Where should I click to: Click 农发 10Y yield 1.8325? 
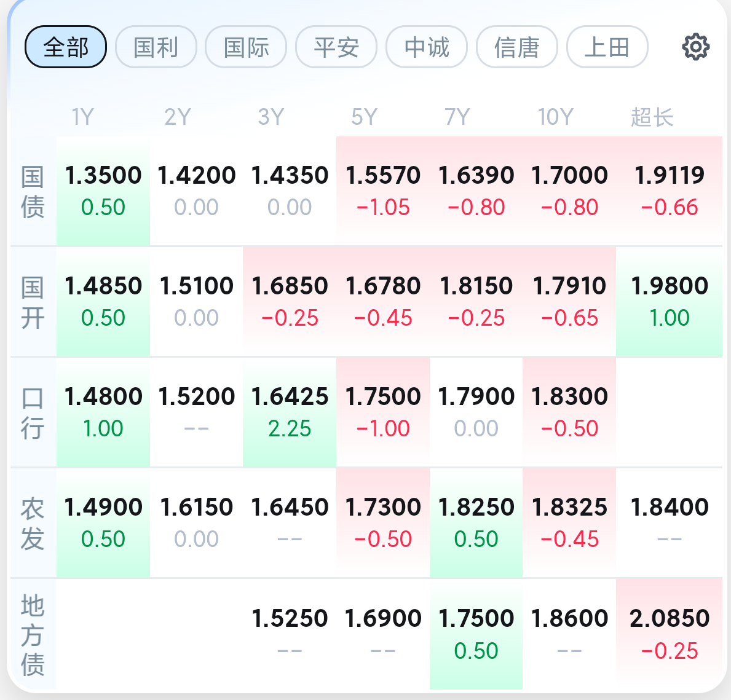coord(569,523)
